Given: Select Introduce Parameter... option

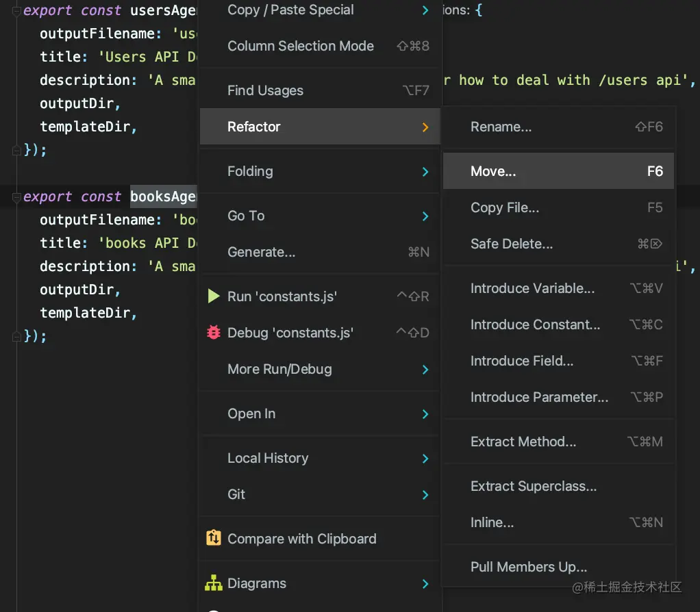Looking at the screenshot, I should [558, 397].
